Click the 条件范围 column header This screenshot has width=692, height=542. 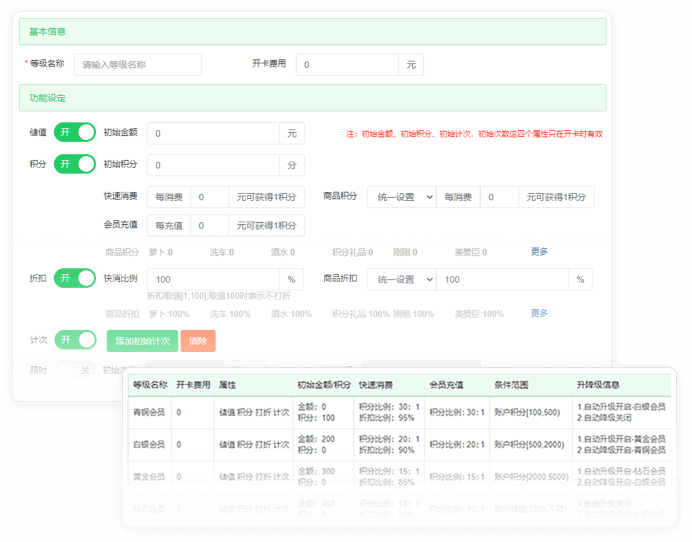tap(511, 385)
